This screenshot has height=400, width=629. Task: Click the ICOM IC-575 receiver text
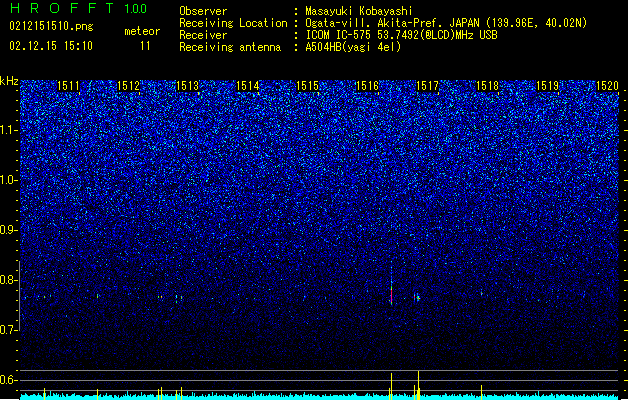click(401, 35)
